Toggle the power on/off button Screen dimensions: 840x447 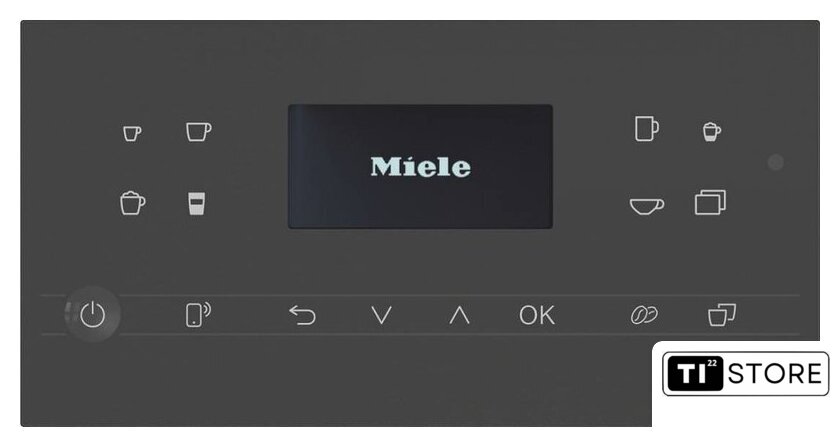coord(93,315)
